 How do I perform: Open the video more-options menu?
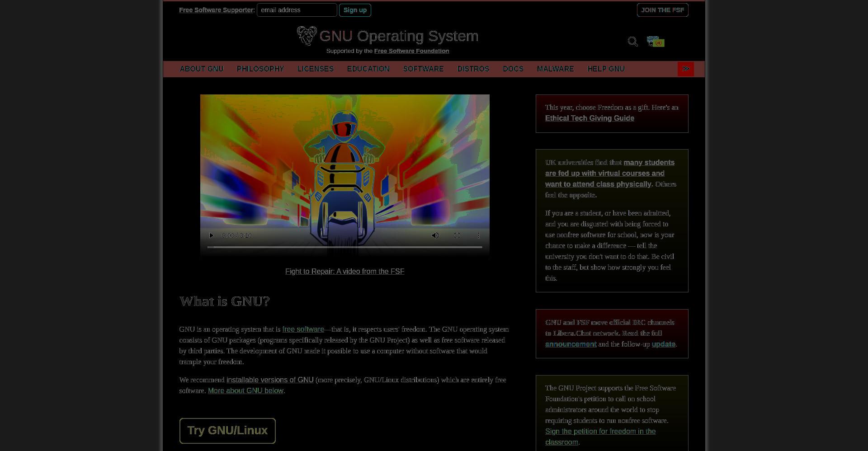coord(479,235)
